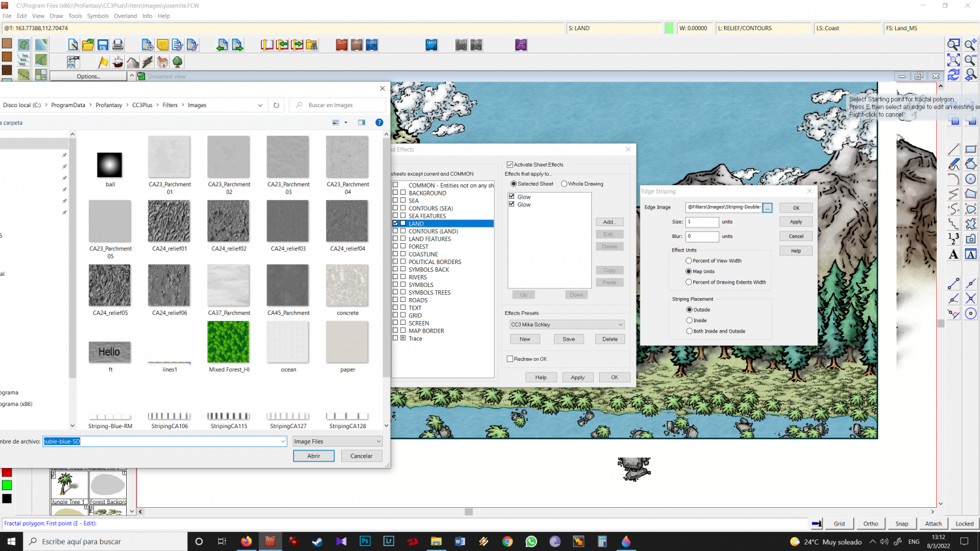Select Inside striping placement radio button
Image resolution: width=980 pixels, height=551 pixels.
tap(689, 320)
